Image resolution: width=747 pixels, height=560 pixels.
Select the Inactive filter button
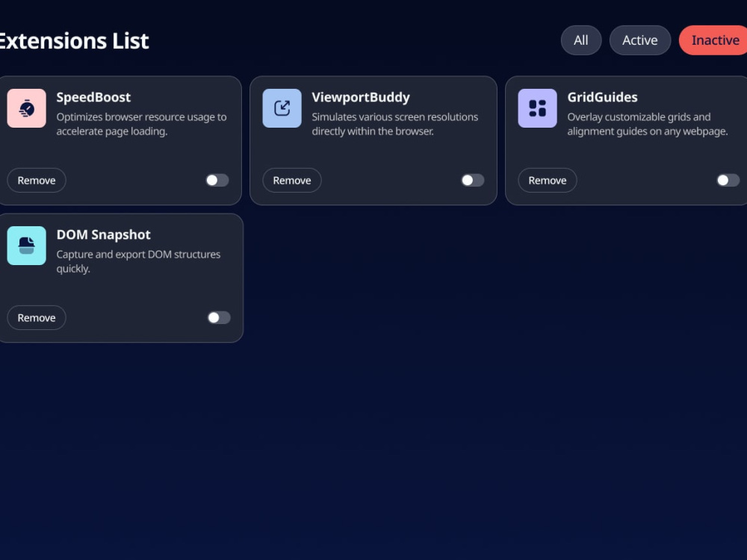point(713,40)
